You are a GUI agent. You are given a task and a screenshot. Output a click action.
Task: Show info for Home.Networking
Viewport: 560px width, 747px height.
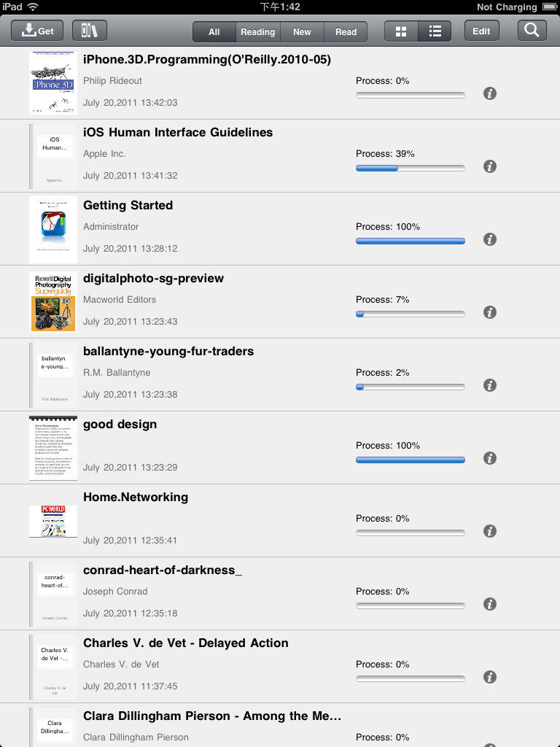(x=489, y=531)
